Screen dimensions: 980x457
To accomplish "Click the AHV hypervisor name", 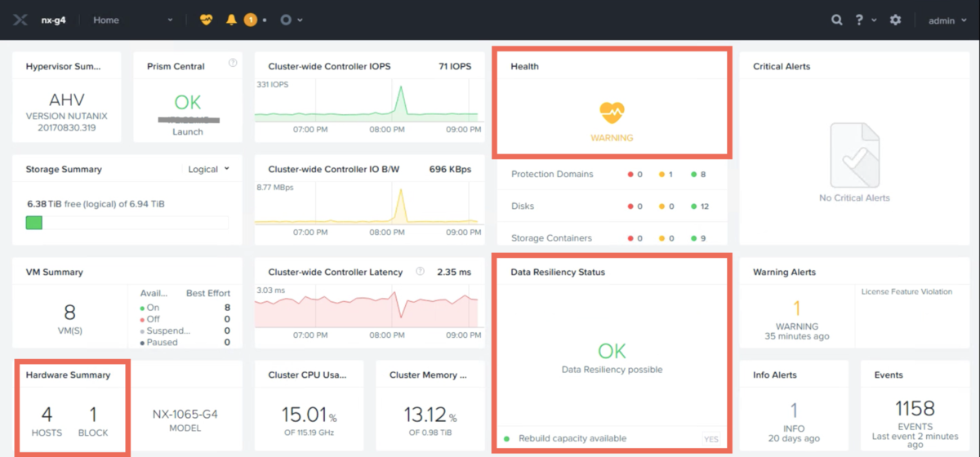I will [66, 100].
